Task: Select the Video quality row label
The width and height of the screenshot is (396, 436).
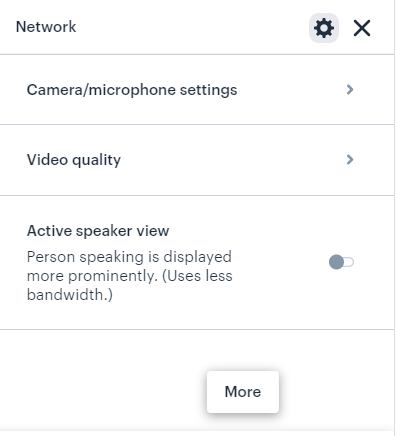Action: (74, 160)
